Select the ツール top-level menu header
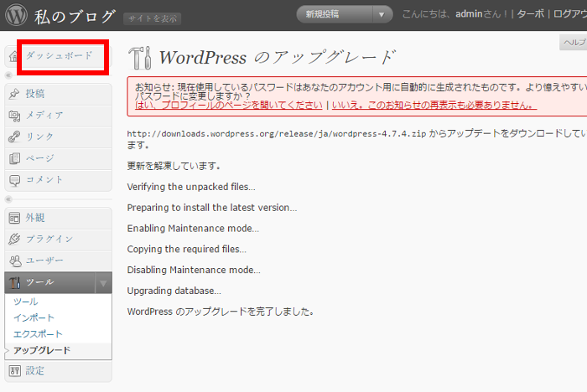The height and width of the screenshot is (392, 587). pyautogui.click(x=49, y=282)
